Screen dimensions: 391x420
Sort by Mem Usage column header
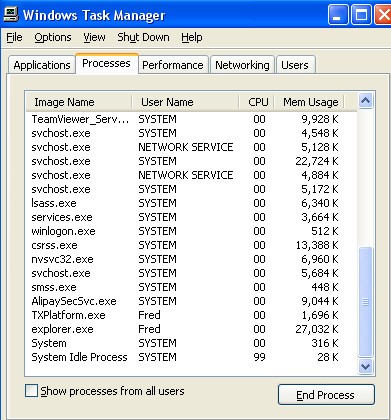click(309, 102)
